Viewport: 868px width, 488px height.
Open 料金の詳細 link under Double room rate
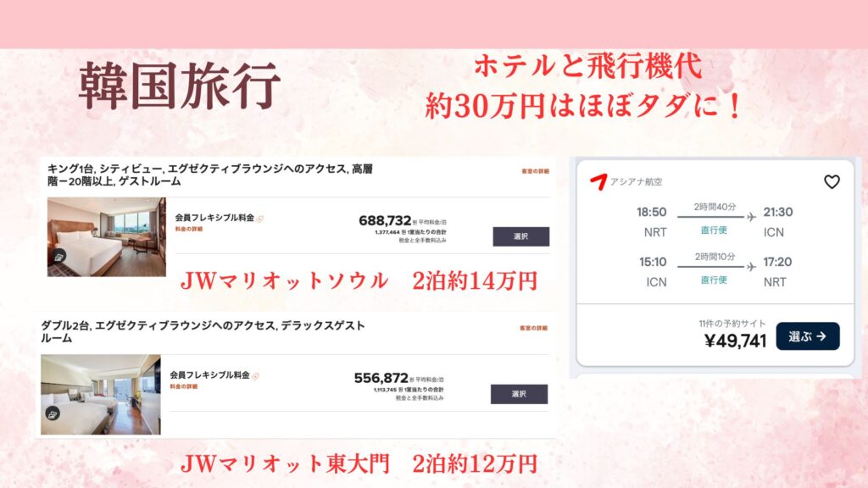pyautogui.click(x=184, y=386)
